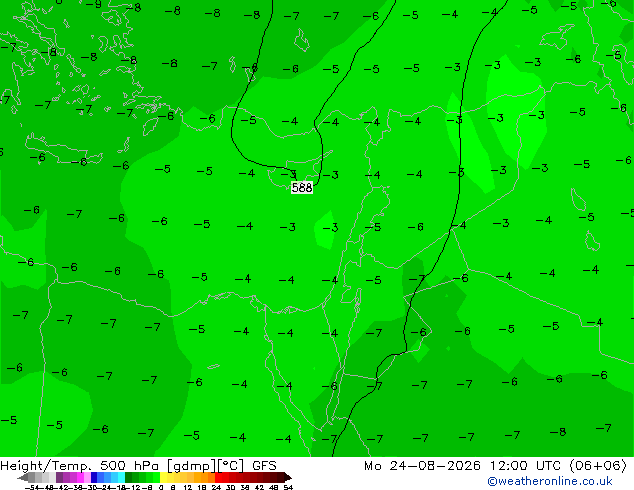Click the 588 contour height label
Image resolution: width=634 pixels, height=490 pixels.
(x=302, y=188)
